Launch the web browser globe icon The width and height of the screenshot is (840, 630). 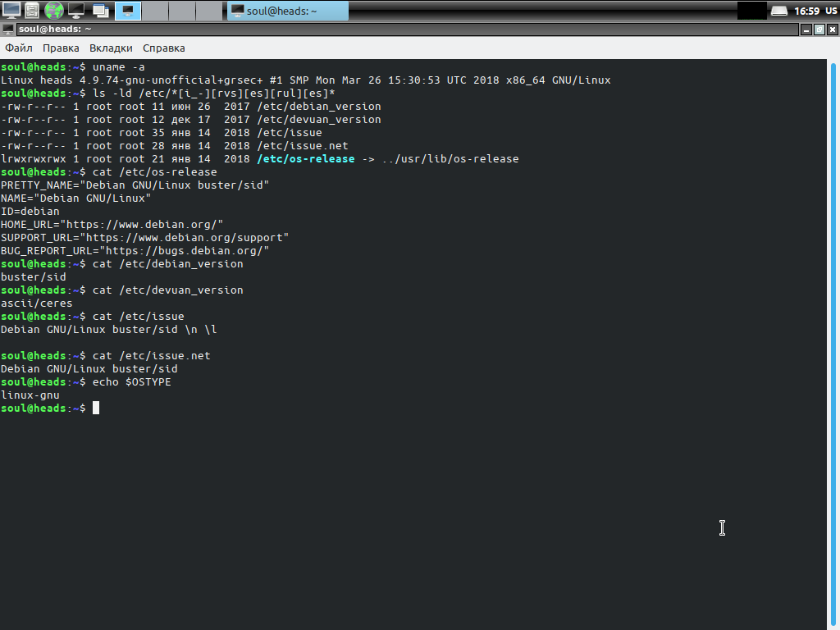(54, 10)
